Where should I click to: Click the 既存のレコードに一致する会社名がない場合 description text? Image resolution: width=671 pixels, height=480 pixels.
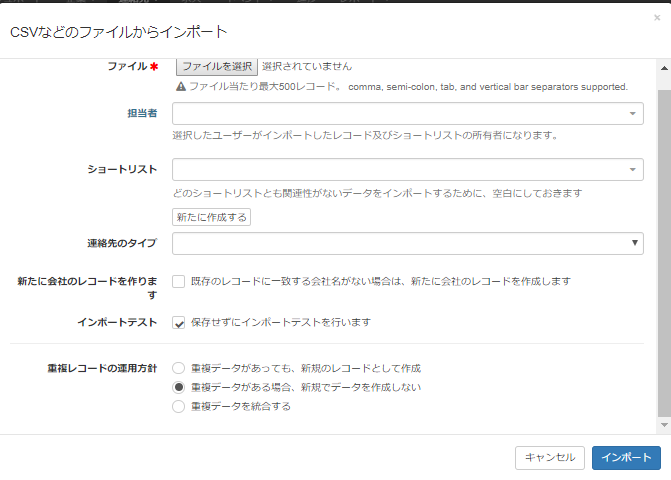tap(381, 281)
